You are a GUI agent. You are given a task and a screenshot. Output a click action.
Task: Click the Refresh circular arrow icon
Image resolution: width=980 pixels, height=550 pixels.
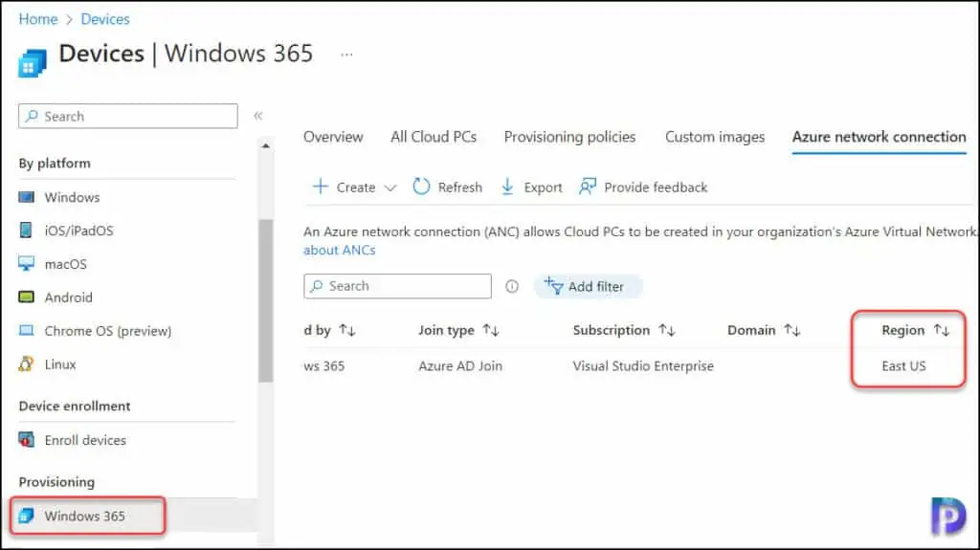click(421, 187)
